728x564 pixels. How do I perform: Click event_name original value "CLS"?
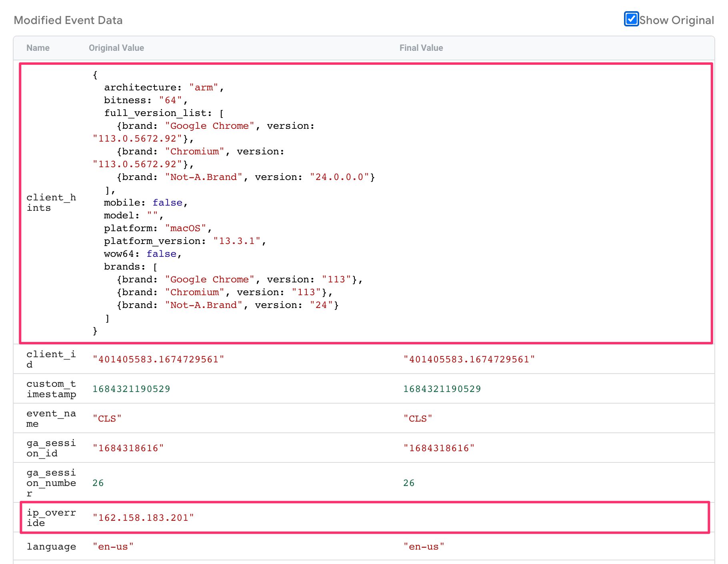(107, 419)
